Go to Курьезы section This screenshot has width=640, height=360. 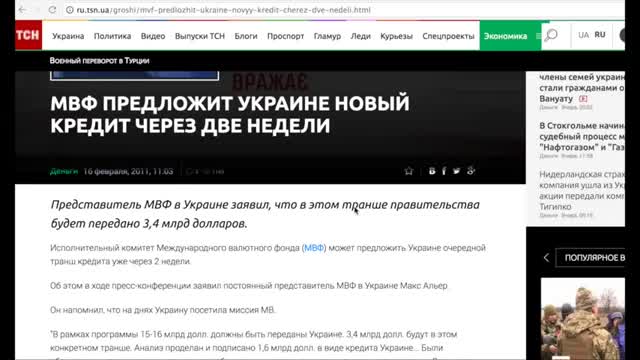(396, 36)
